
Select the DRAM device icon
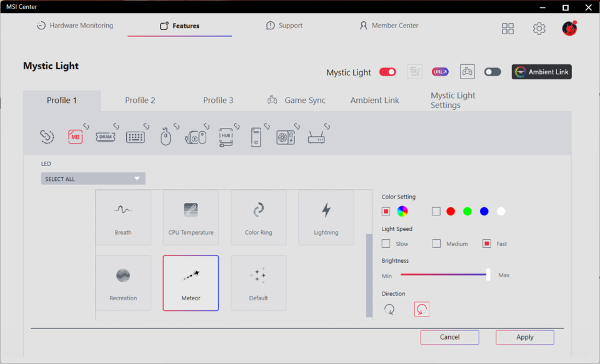click(105, 137)
